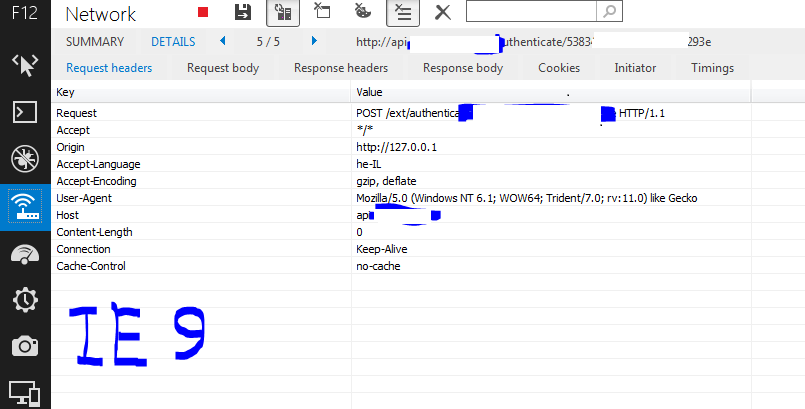Export captured traffic with save icon

242,12
